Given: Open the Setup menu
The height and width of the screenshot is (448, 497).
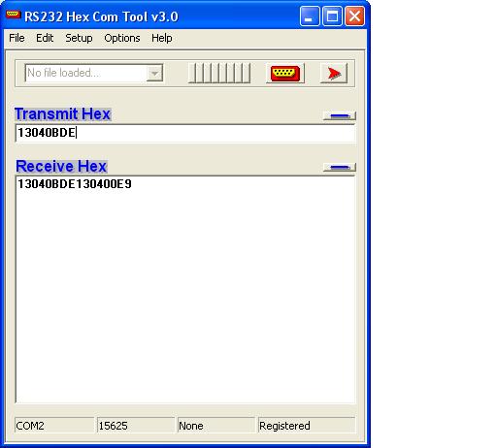Looking at the screenshot, I should coord(79,38).
